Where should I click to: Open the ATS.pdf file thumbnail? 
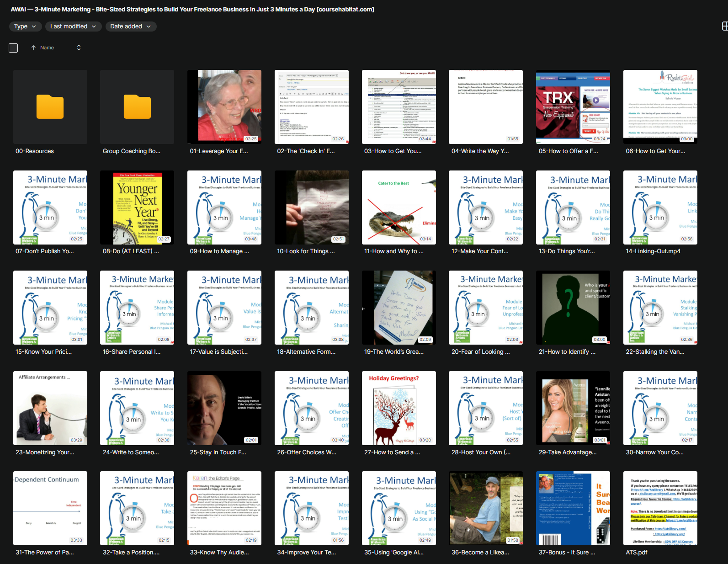coord(660,508)
